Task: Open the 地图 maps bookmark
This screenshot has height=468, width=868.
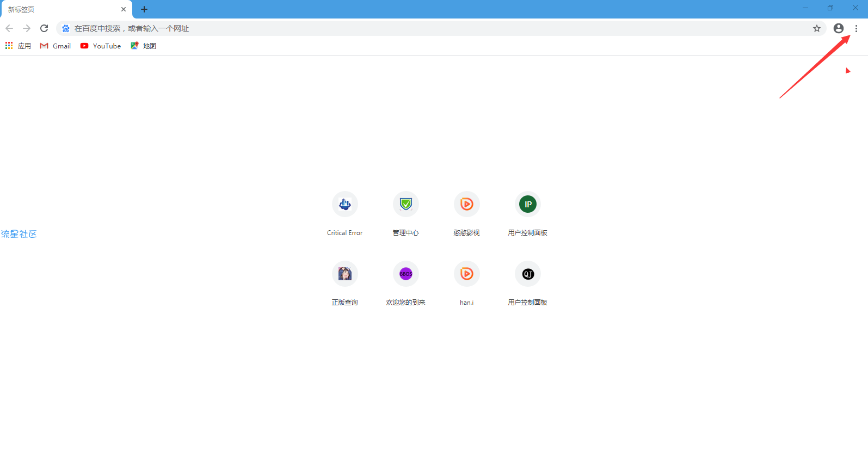Action: tap(143, 46)
